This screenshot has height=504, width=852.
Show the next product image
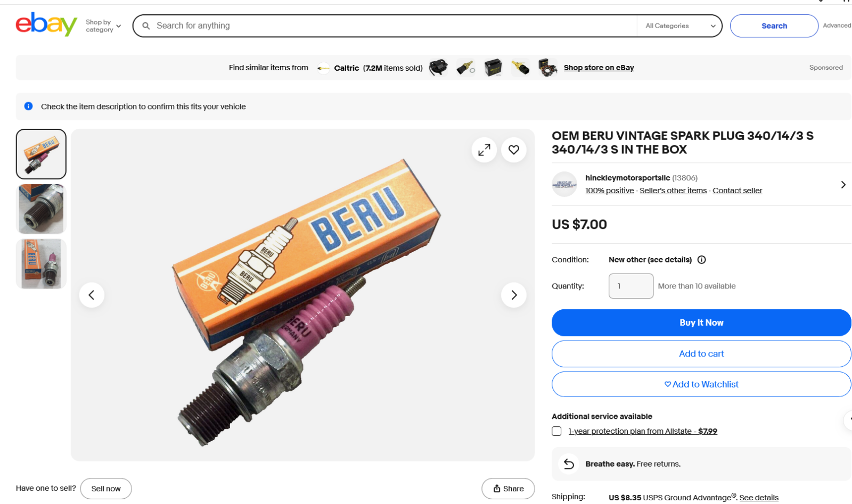[x=514, y=295]
